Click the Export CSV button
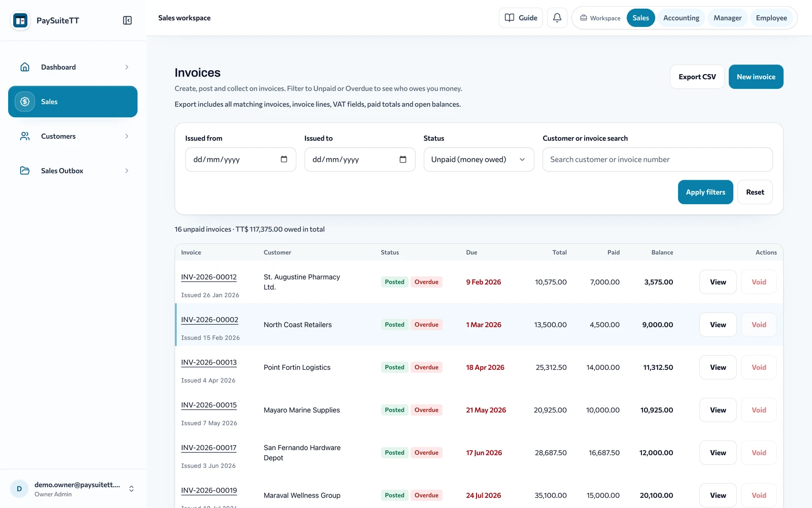This screenshot has height=508, width=812. click(697, 77)
